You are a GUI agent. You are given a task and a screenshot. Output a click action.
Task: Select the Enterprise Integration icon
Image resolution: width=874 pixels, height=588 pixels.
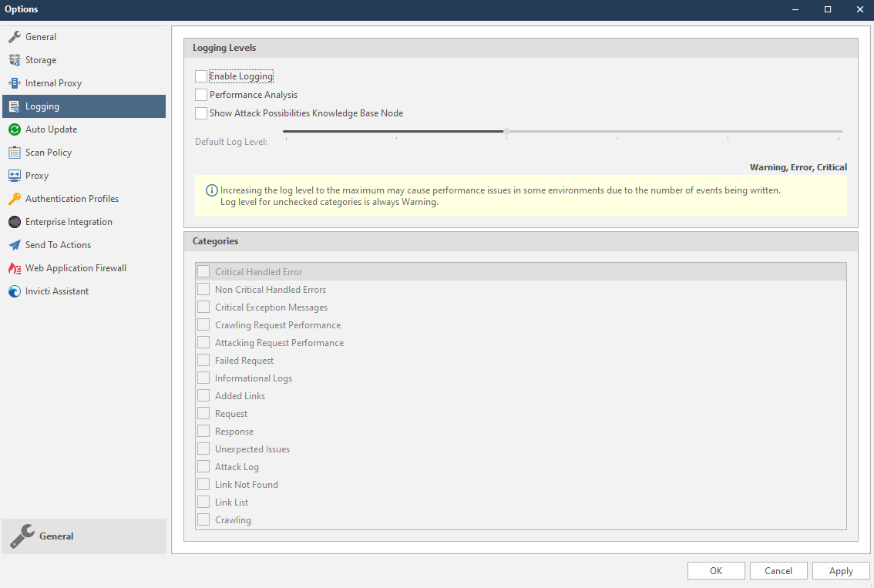13,221
